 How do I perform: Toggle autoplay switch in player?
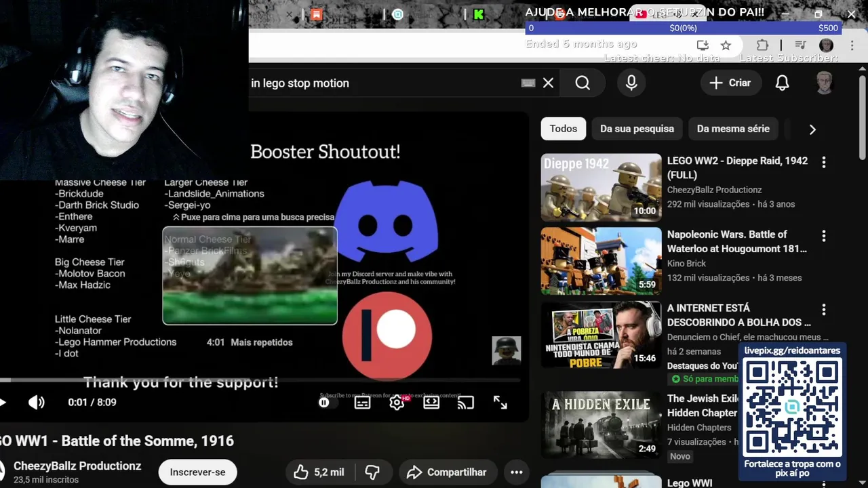click(328, 403)
